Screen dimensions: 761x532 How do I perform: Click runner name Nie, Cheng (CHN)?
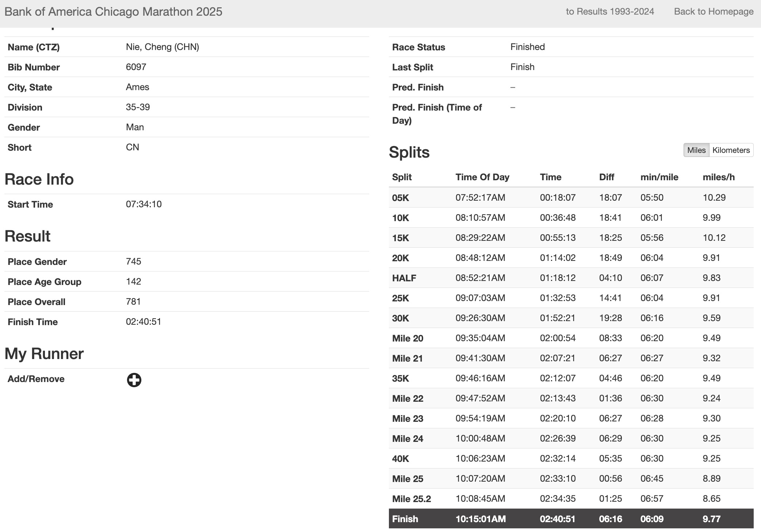coord(162,47)
